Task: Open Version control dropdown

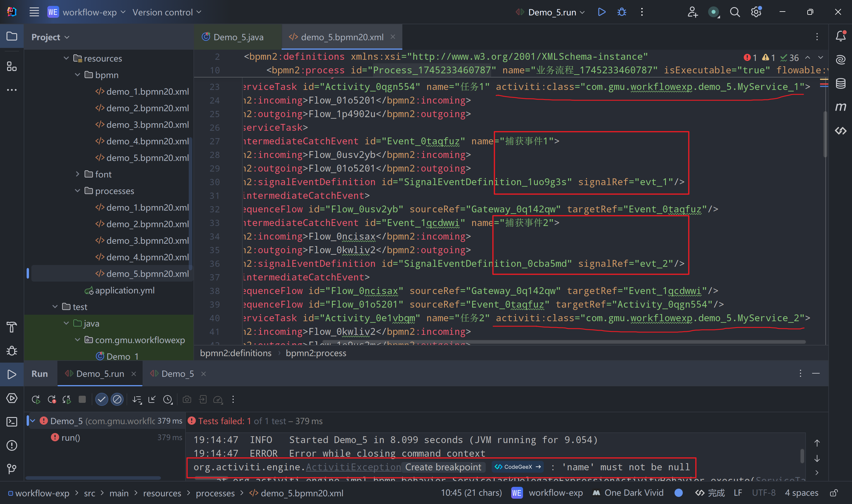Action: point(167,12)
